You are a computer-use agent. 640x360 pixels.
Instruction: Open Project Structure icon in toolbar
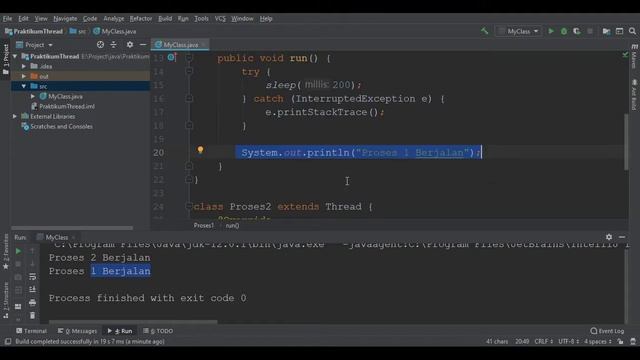[x=607, y=31]
